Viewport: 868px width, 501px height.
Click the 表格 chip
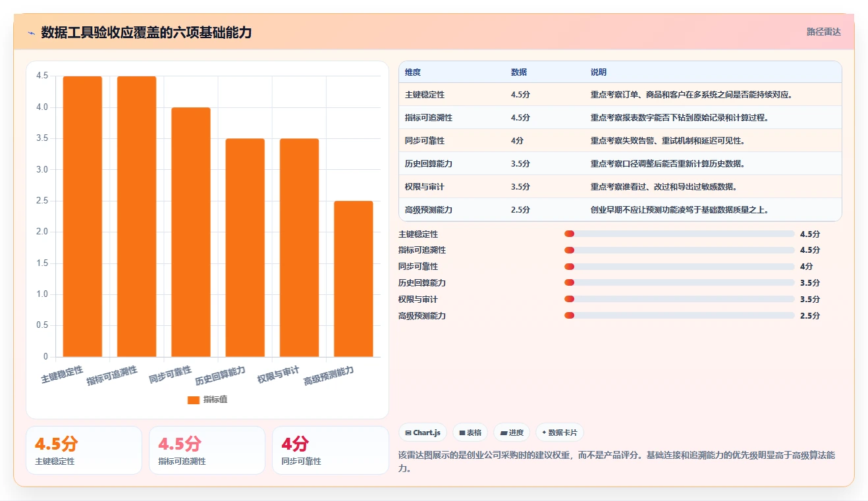[470, 433]
